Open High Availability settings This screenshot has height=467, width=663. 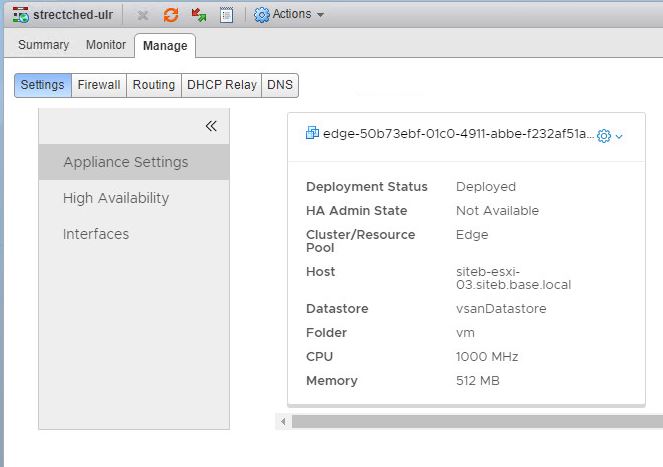[116, 198]
